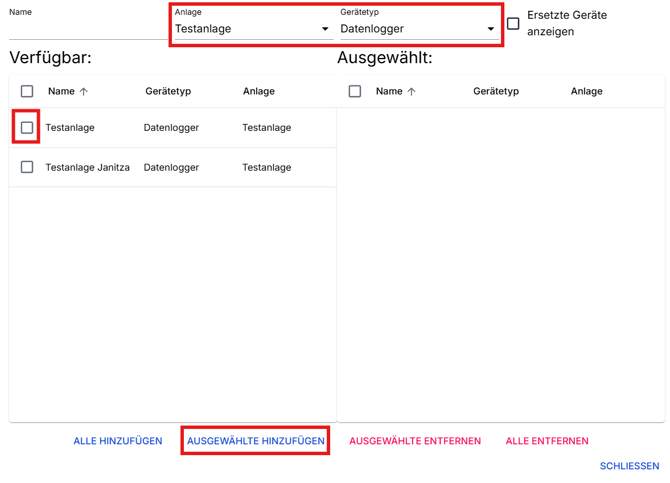Toggle select-all checkbox in Verfügbar header

(x=27, y=91)
